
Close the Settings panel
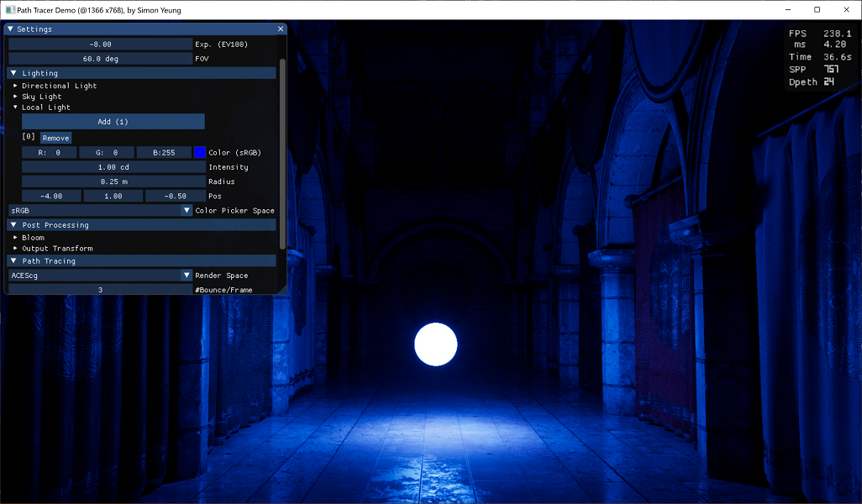tap(281, 29)
